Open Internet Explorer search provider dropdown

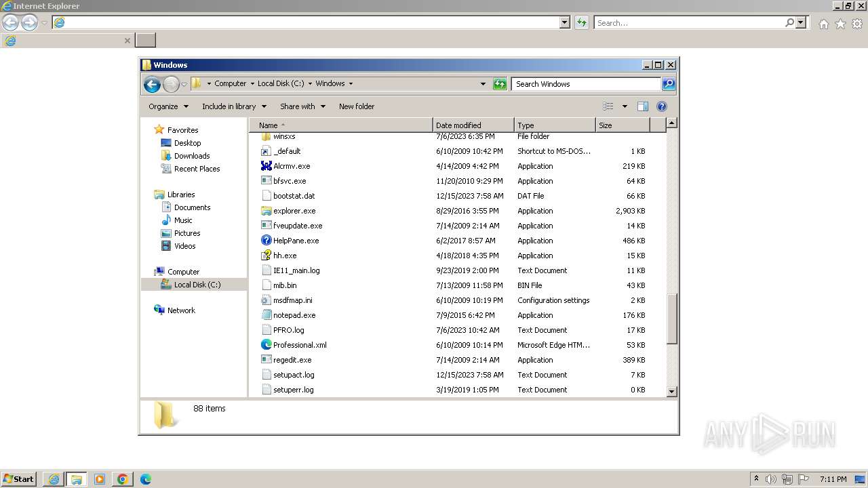click(802, 22)
